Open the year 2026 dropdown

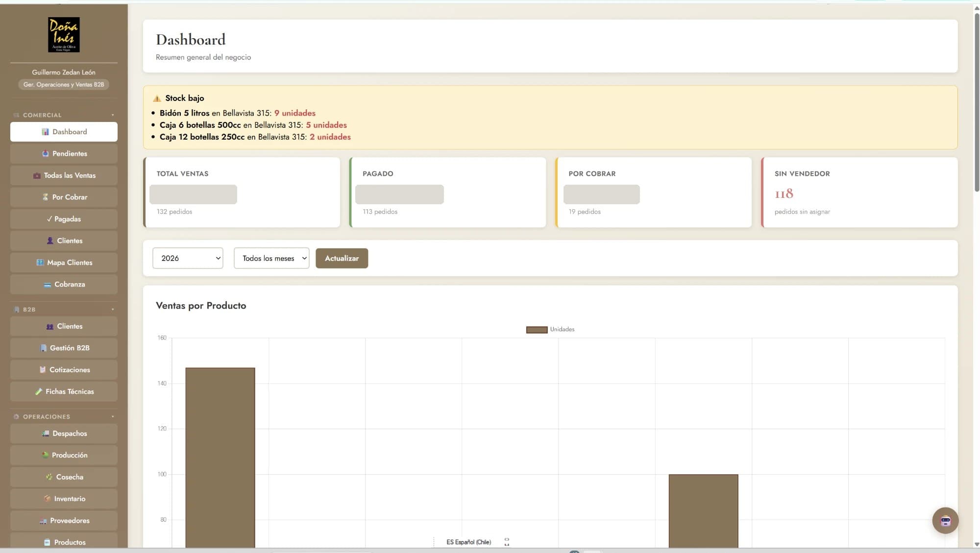tap(188, 258)
